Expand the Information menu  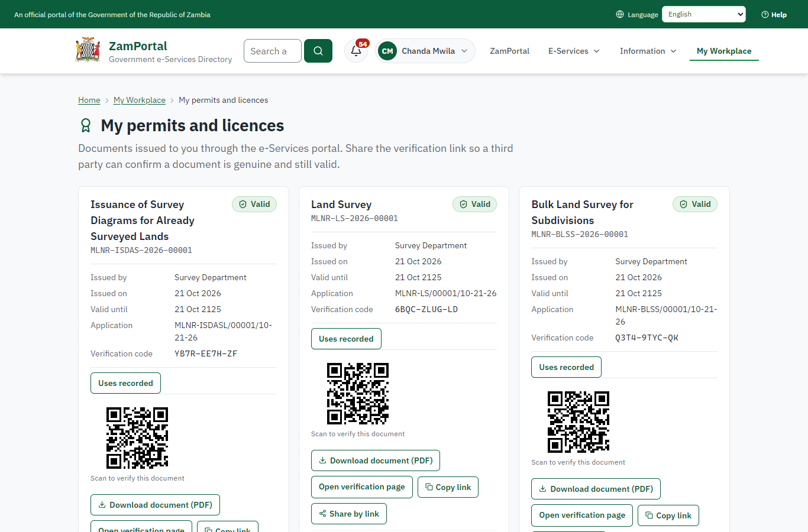point(648,51)
